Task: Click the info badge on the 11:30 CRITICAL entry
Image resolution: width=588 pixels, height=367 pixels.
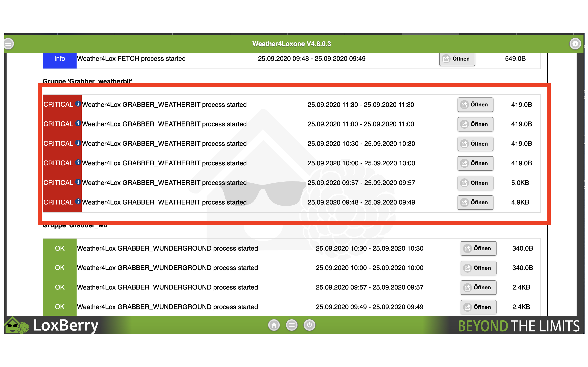Action: click(x=78, y=104)
